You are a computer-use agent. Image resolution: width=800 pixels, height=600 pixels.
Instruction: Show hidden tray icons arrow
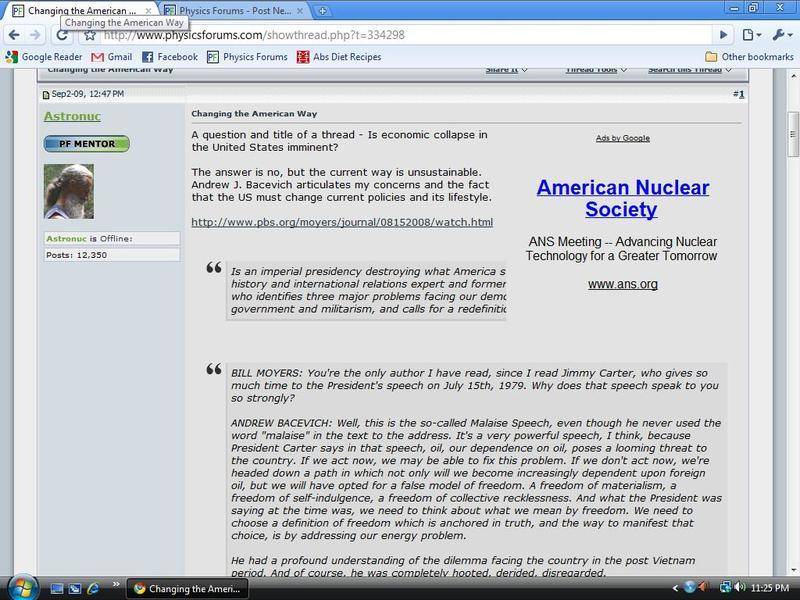[675, 588]
